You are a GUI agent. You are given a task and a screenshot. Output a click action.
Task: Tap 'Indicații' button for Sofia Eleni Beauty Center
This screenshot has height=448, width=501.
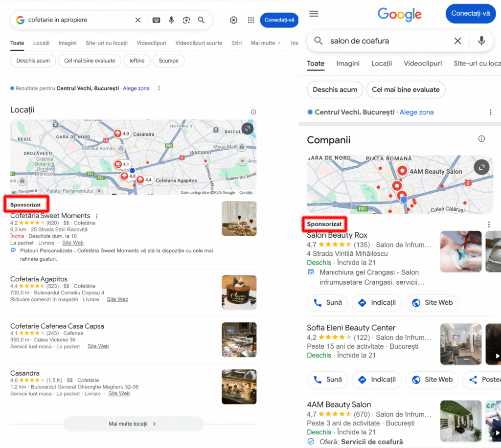[x=376, y=380]
